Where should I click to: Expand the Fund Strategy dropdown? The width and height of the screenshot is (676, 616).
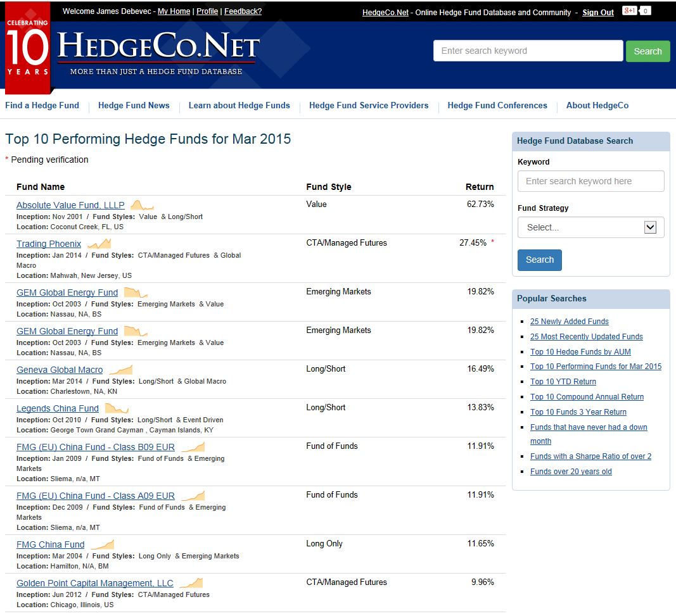point(590,227)
